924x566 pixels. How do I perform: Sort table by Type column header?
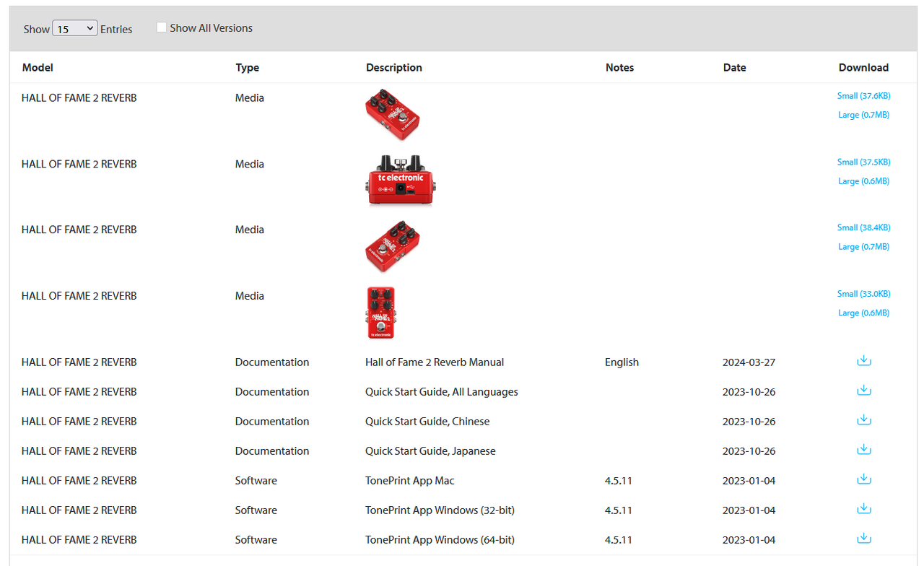pos(247,68)
